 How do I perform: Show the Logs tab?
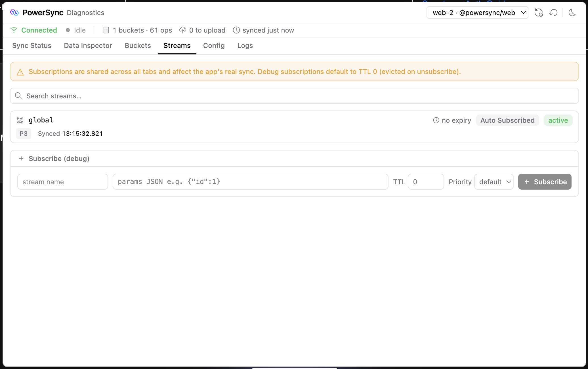click(245, 46)
